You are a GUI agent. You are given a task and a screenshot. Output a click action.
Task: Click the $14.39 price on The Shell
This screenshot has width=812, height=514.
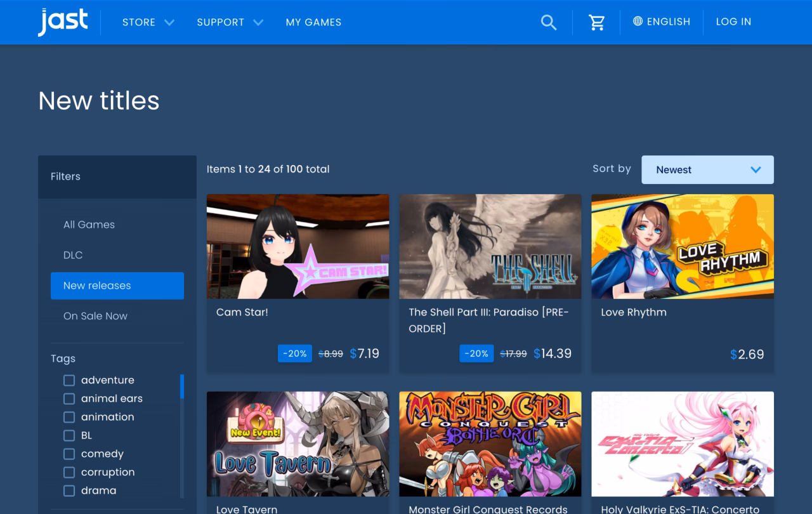tap(553, 353)
